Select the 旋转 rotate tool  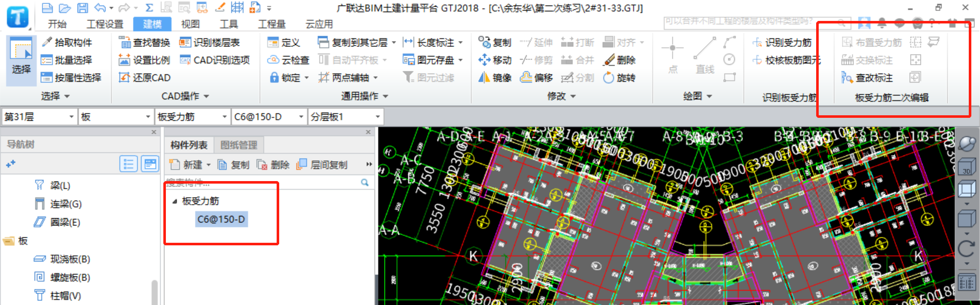pyautogui.click(x=619, y=78)
